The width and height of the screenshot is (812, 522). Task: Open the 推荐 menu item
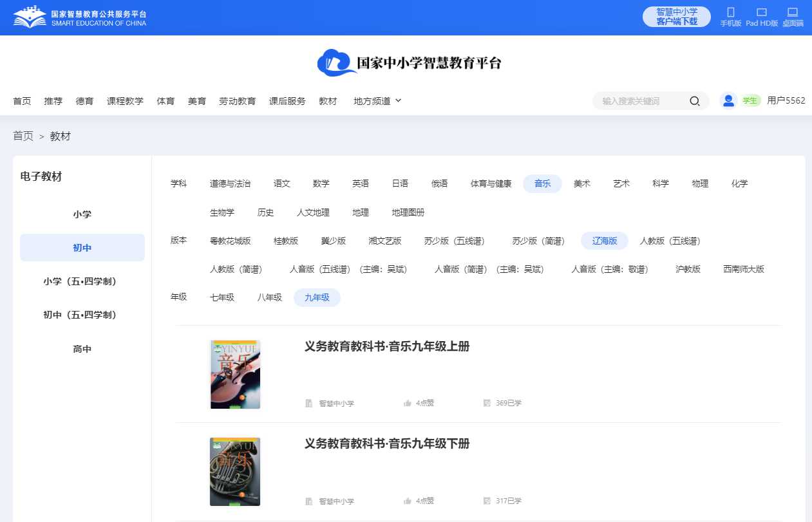click(53, 101)
